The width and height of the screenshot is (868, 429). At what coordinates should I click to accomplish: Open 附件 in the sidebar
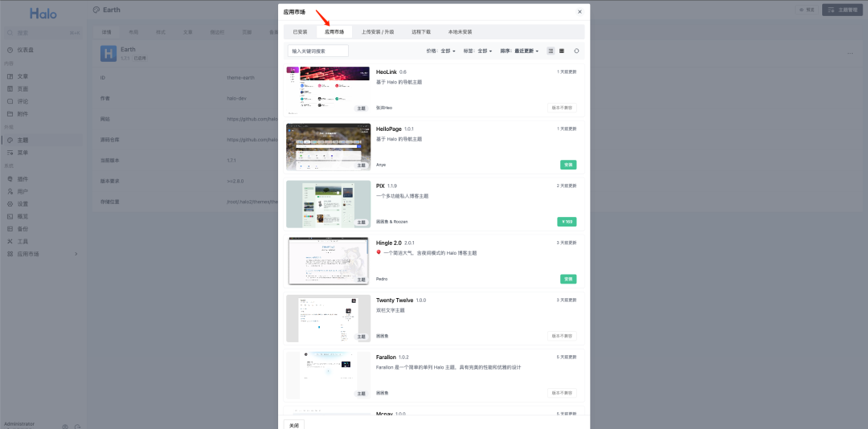[43, 114]
